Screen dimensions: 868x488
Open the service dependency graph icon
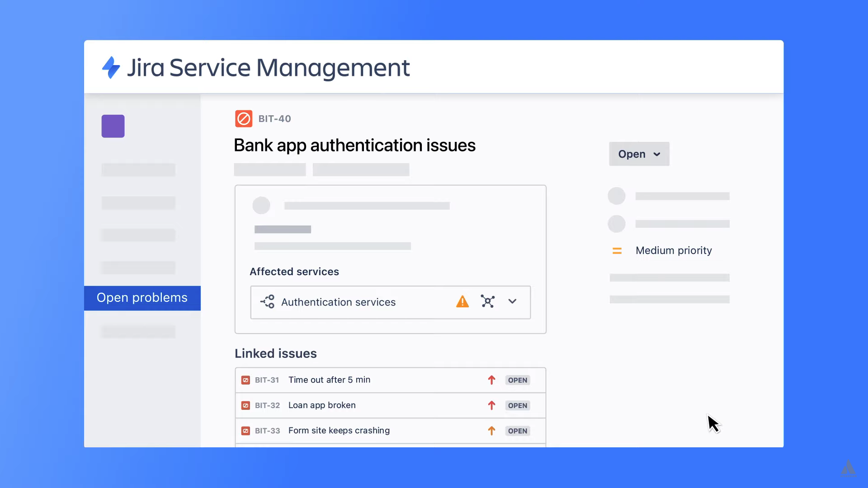pyautogui.click(x=488, y=301)
